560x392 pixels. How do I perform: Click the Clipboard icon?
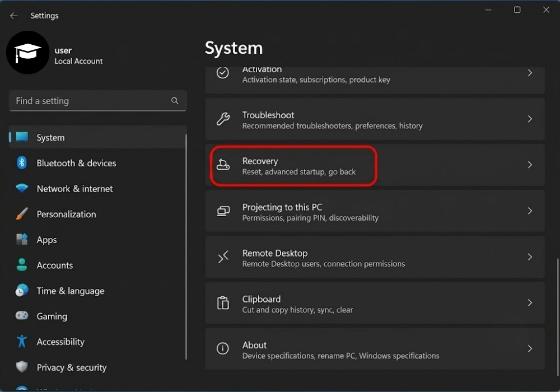(223, 303)
